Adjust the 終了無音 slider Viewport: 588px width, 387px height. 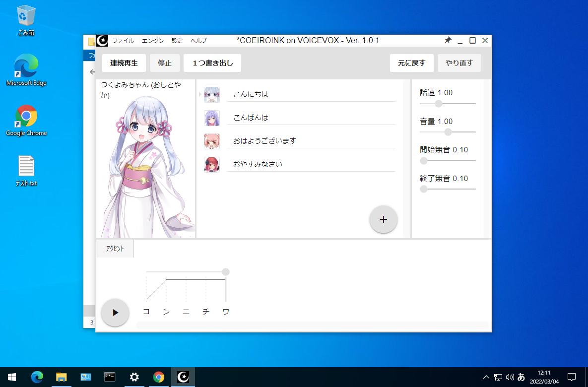(424, 189)
